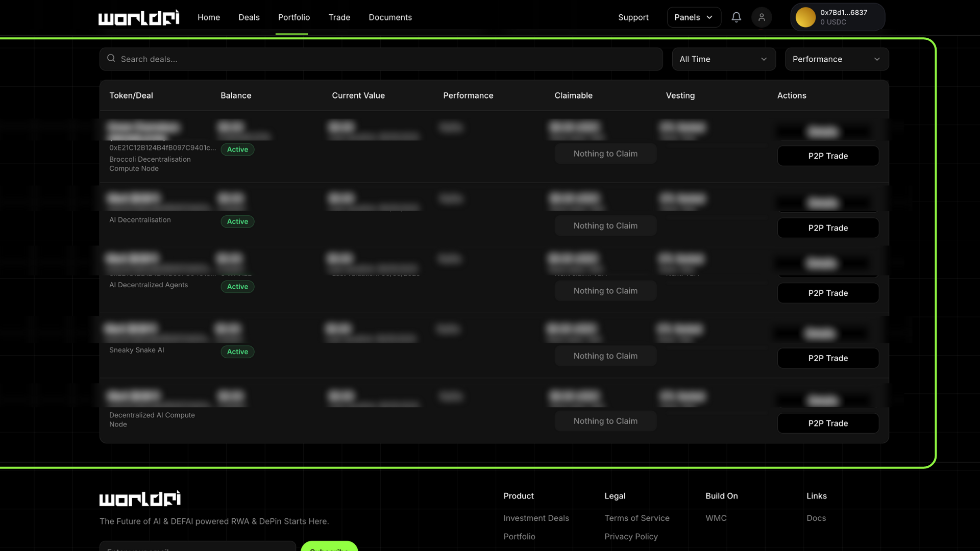Open the Performance sort dropdown

point(836,59)
